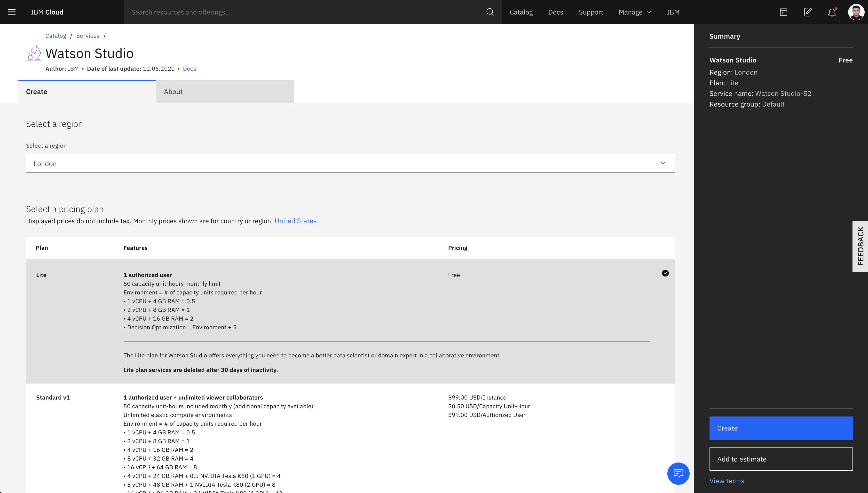Select the Standard v1 pricing plan
Screen dimensions: 868x493
(x=53, y=398)
